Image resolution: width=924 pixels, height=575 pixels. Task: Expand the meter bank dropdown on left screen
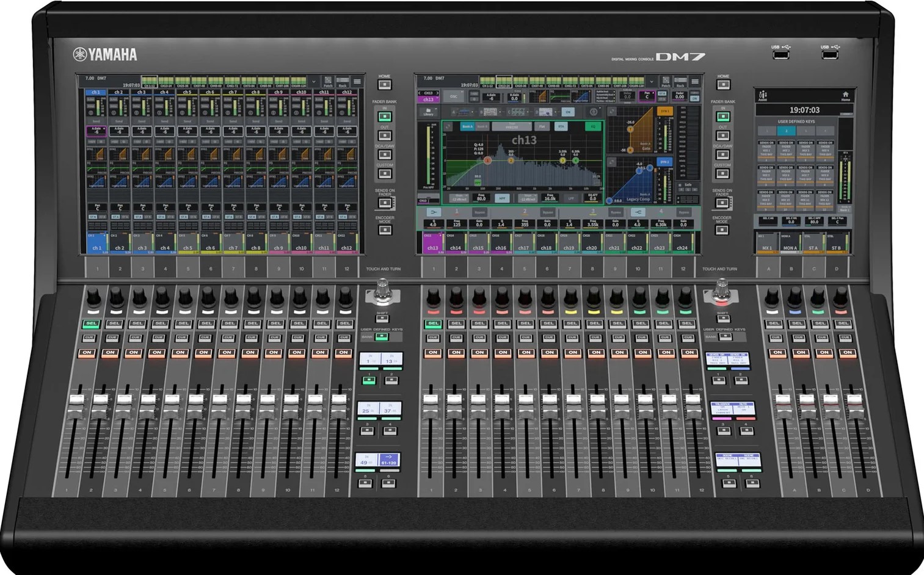click(x=314, y=81)
